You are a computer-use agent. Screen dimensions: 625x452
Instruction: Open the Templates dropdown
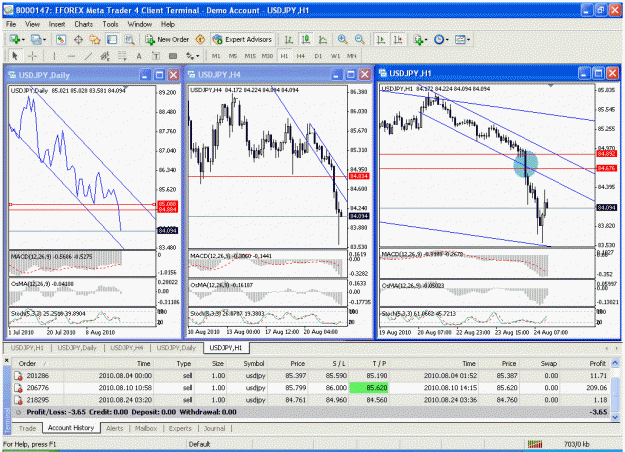pyautogui.click(x=468, y=40)
